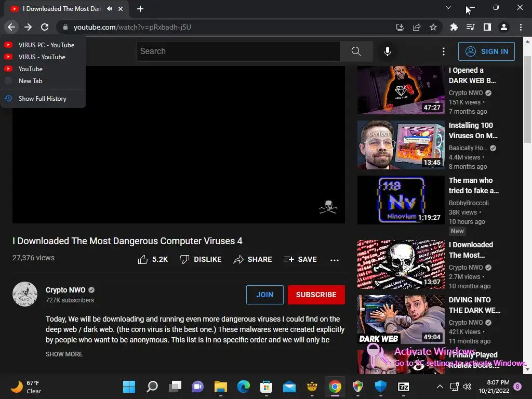Open the Crypto NWO channel name link
The height and width of the screenshot is (399, 532).
point(65,290)
